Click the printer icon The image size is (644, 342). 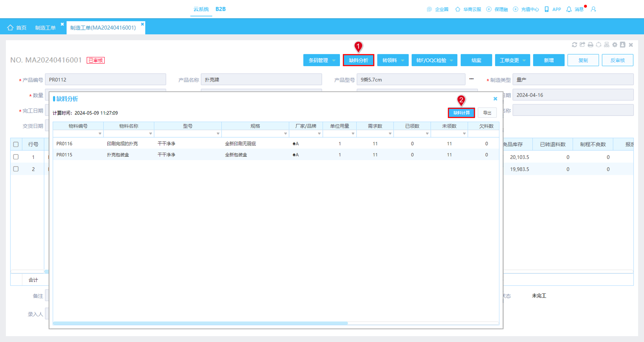590,45
